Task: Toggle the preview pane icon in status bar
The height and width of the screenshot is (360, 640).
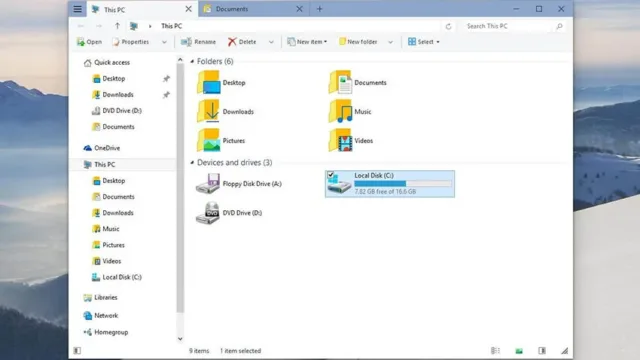Action: (542, 351)
